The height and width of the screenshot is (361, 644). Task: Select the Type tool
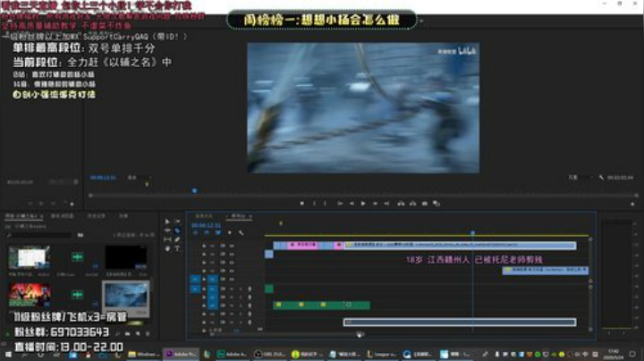coord(177,248)
